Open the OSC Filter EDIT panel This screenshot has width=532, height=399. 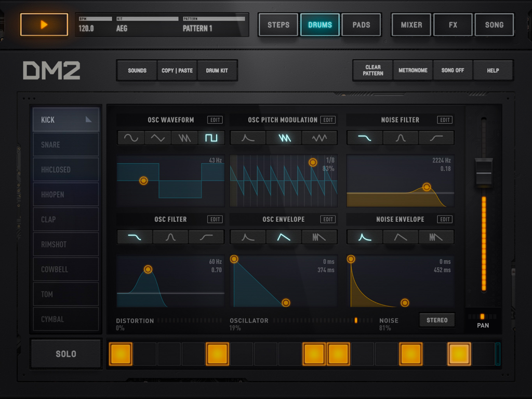[215, 219]
